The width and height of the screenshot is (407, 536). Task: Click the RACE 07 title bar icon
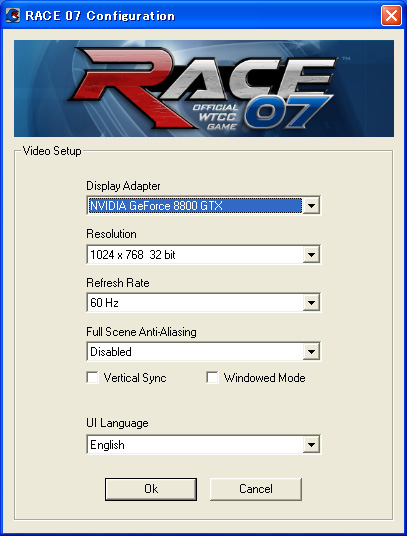click(x=13, y=16)
